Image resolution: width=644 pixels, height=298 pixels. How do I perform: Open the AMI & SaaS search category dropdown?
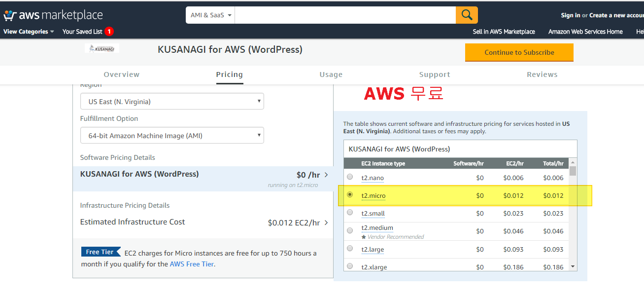210,15
